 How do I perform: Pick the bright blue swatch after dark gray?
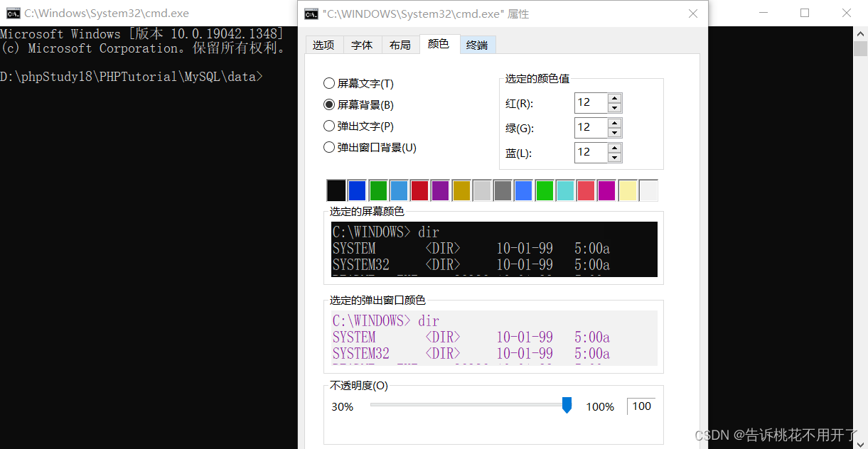[523, 190]
